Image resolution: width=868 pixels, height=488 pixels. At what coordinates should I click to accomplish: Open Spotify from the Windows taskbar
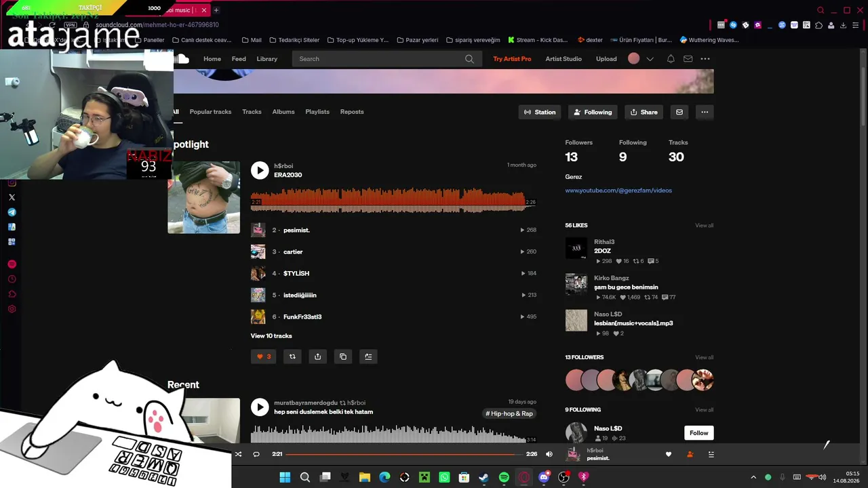(504, 477)
